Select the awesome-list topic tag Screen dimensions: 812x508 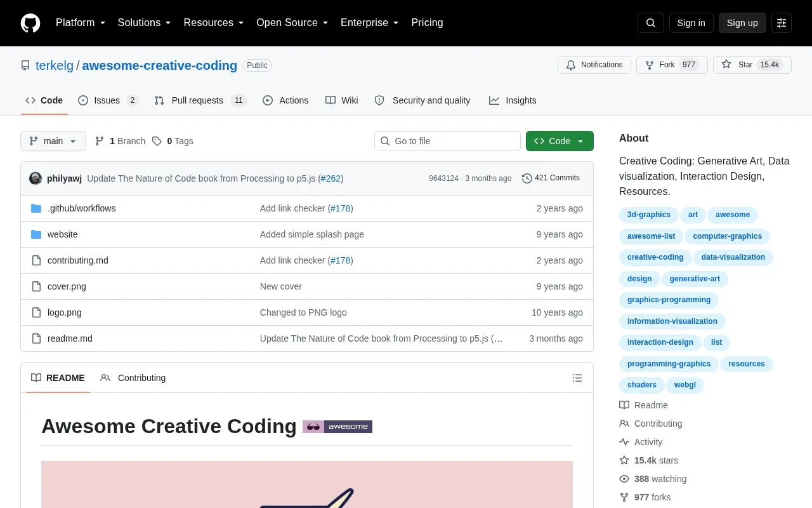651,236
